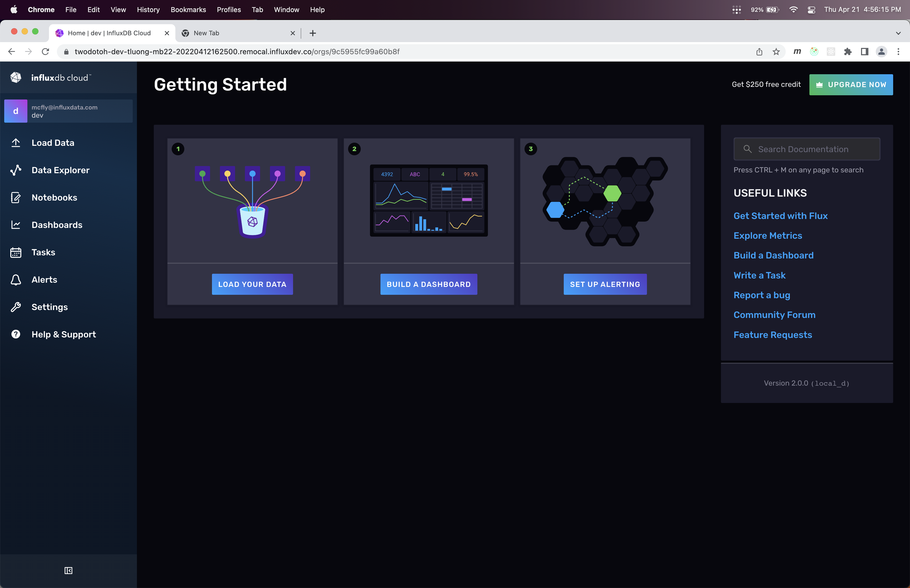Click the Notebooks pencil icon
Screen dimensions: 910x588
tap(16, 198)
